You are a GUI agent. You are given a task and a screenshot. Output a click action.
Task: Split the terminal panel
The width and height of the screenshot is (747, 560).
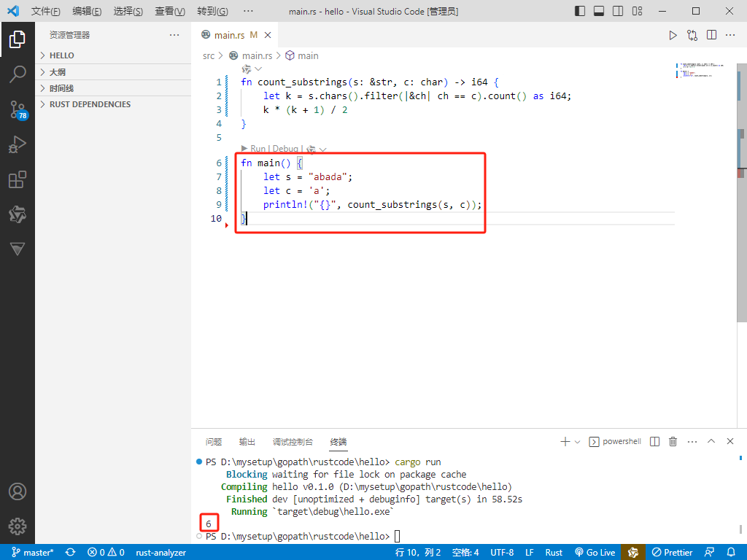click(x=655, y=442)
